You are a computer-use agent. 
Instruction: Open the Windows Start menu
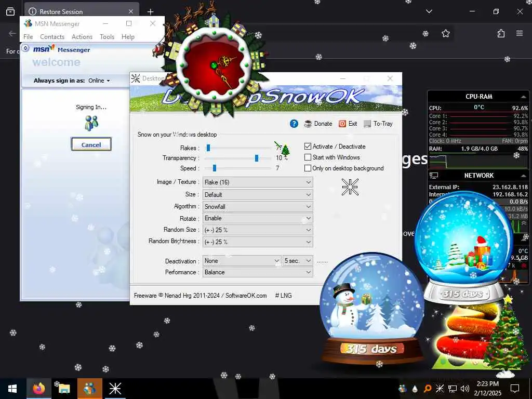(x=12, y=388)
